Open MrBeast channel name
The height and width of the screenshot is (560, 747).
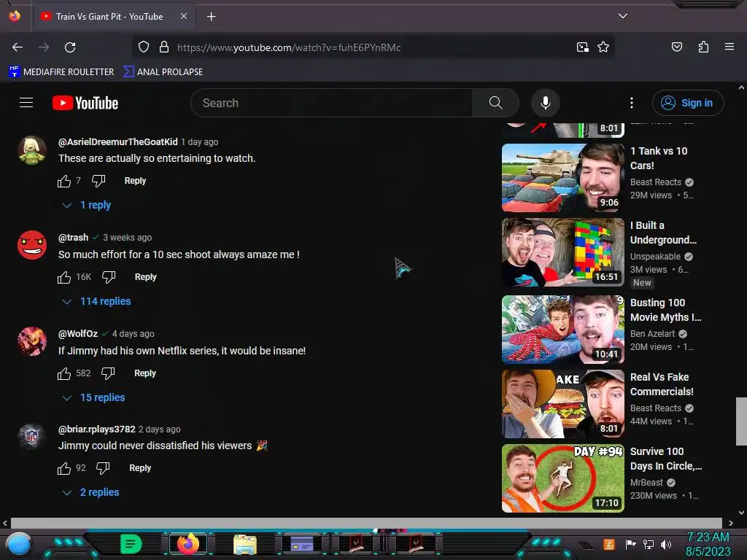coord(646,483)
